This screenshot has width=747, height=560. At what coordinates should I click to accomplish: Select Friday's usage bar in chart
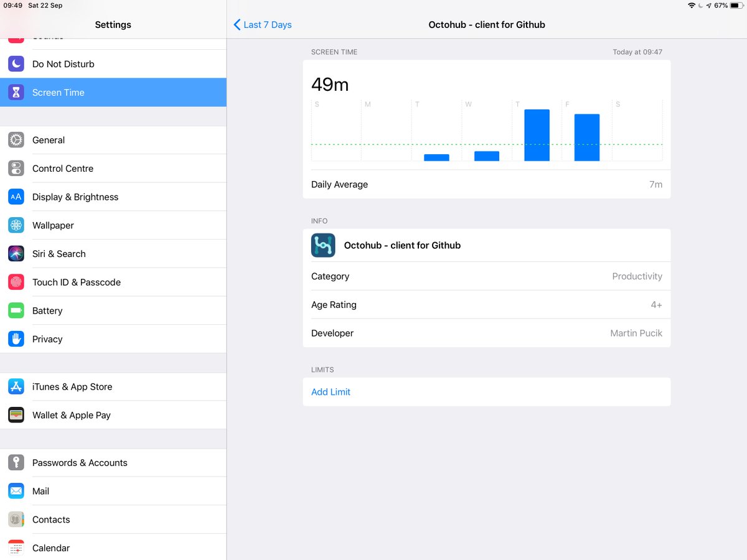pyautogui.click(x=587, y=138)
